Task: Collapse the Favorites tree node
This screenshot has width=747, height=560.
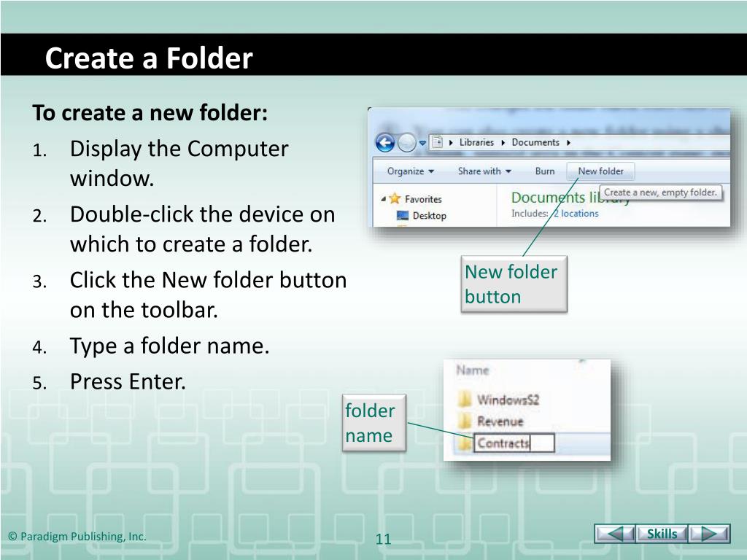Action: coord(383,199)
